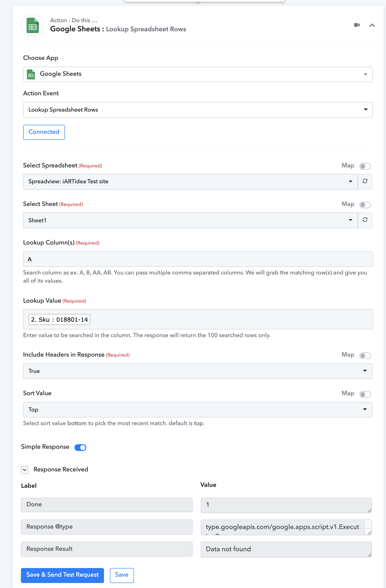Turn off the Simple Response switch
This screenshot has width=386, height=588.
[x=80, y=447]
